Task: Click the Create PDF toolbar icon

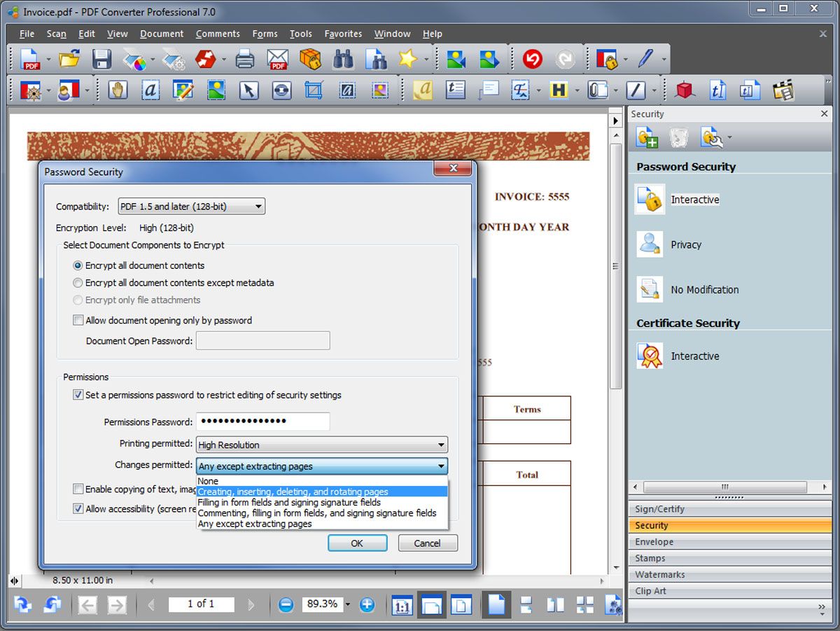Action: point(31,59)
